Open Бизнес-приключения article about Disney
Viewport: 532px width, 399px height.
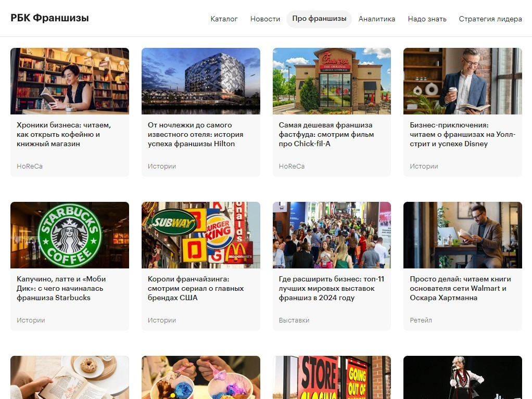(462, 134)
